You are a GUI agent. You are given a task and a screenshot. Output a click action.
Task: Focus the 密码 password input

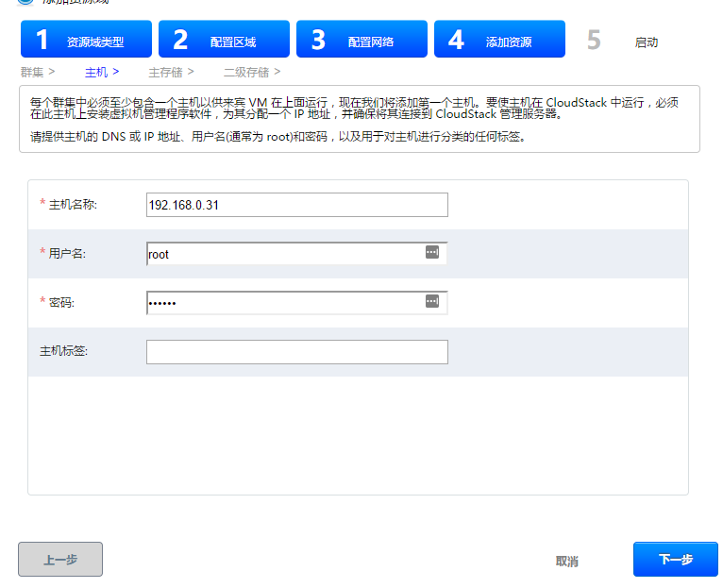point(283,303)
